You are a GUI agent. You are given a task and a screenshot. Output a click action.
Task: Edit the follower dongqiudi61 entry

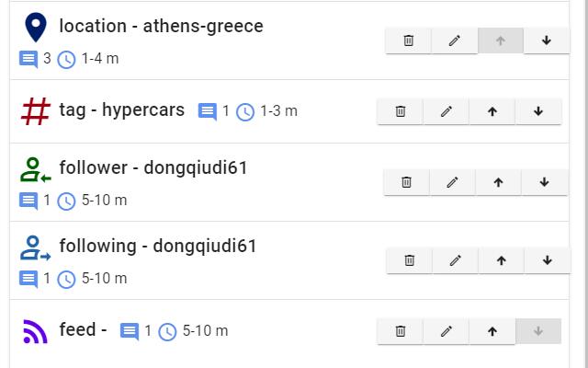[453, 182]
